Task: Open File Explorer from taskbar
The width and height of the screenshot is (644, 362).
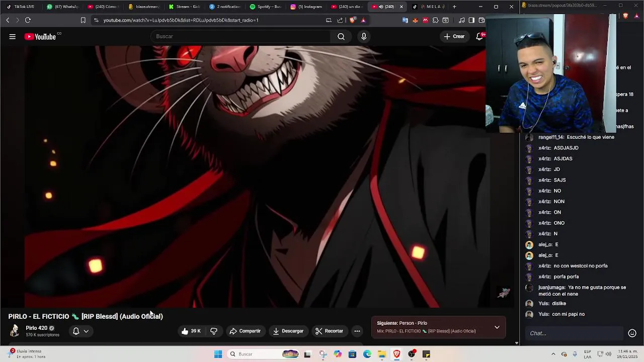Action: click(x=382, y=354)
